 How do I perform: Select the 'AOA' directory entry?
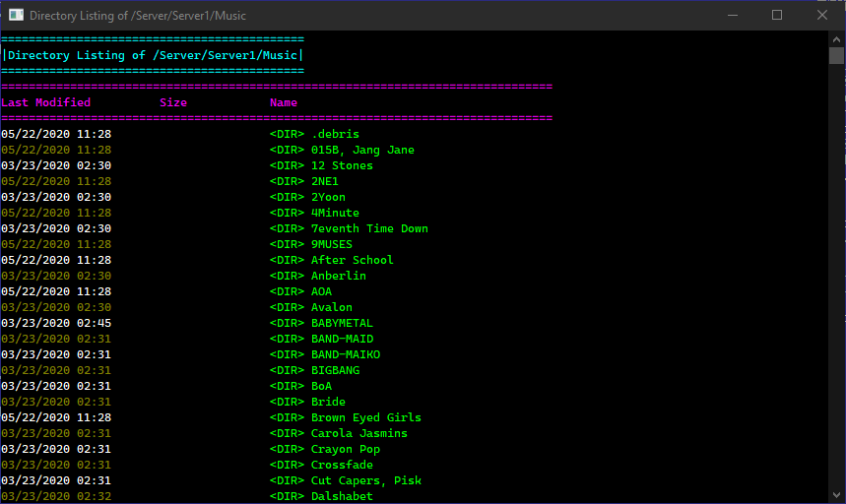click(x=322, y=291)
